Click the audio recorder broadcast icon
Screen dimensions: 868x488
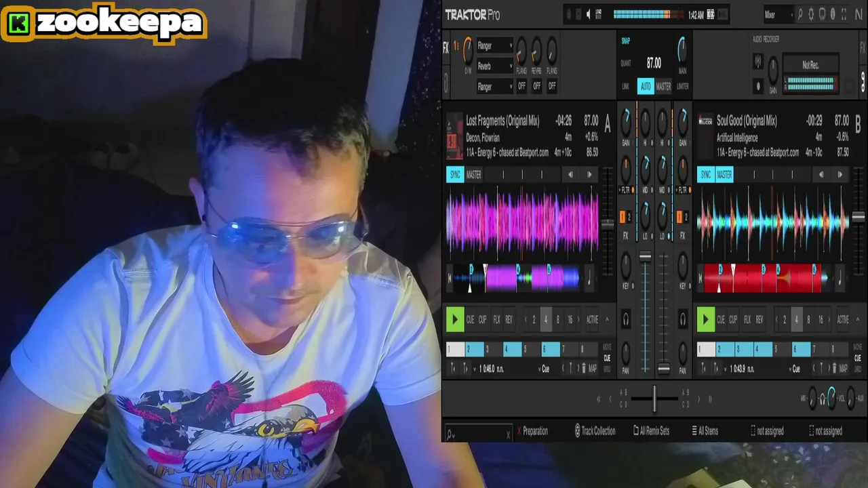click(758, 62)
